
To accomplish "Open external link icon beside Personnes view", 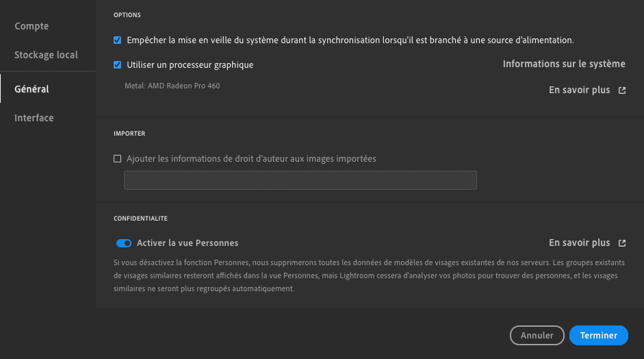I will (622, 243).
